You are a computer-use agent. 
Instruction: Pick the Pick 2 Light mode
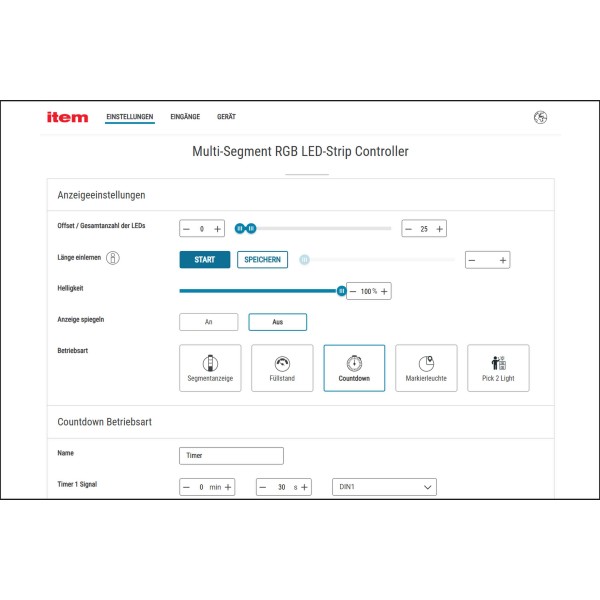(498, 368)
